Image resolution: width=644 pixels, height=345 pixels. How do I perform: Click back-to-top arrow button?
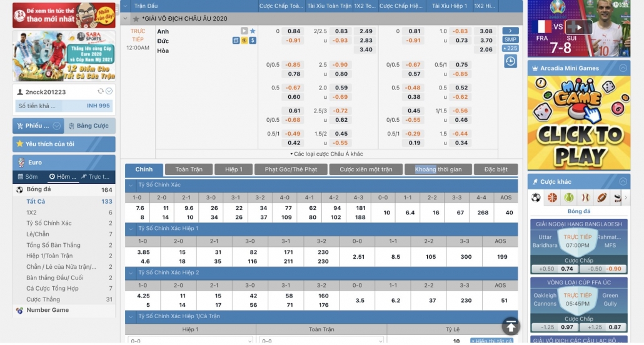tap(511, 326)
